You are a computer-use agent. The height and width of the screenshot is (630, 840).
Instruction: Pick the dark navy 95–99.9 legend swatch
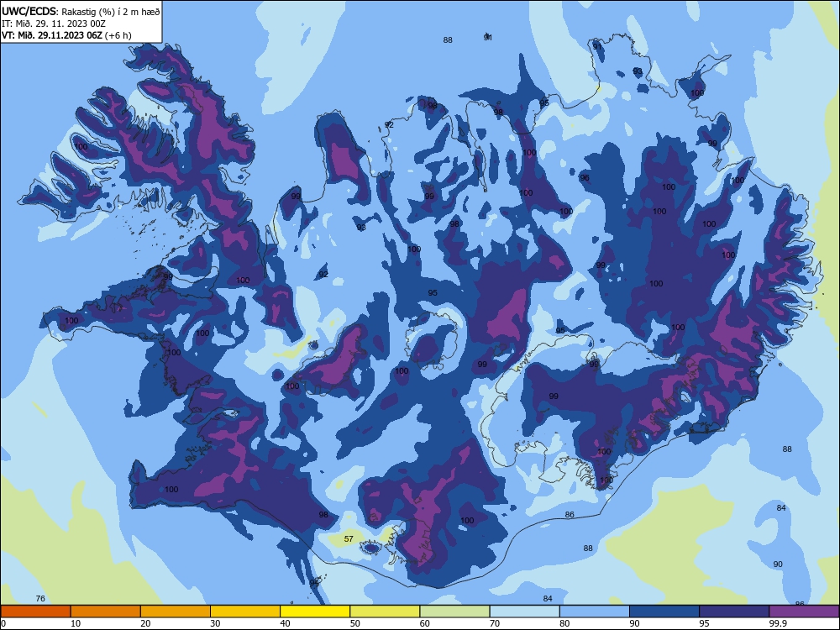tap(734, 612)
